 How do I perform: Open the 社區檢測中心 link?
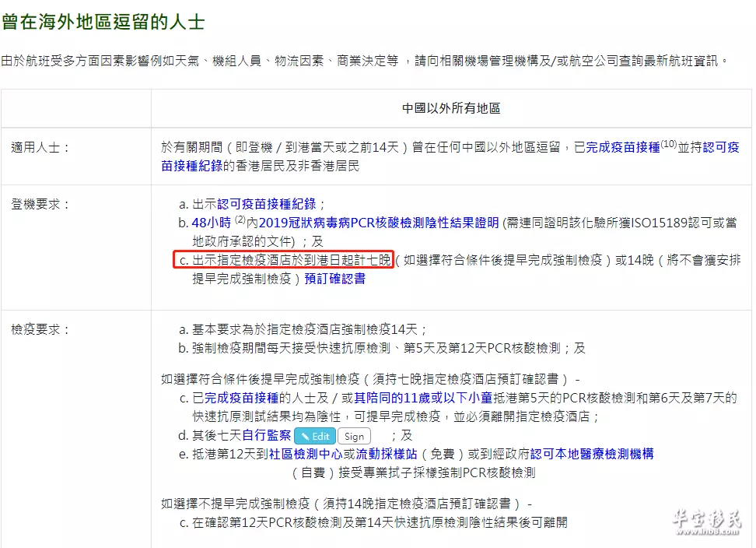point(306,454)
